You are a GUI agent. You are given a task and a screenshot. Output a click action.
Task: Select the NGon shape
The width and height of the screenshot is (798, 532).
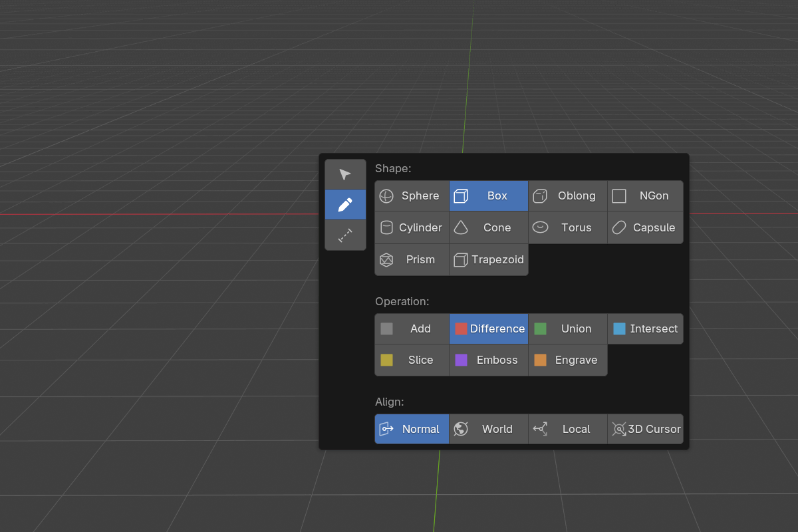[645, 196]
